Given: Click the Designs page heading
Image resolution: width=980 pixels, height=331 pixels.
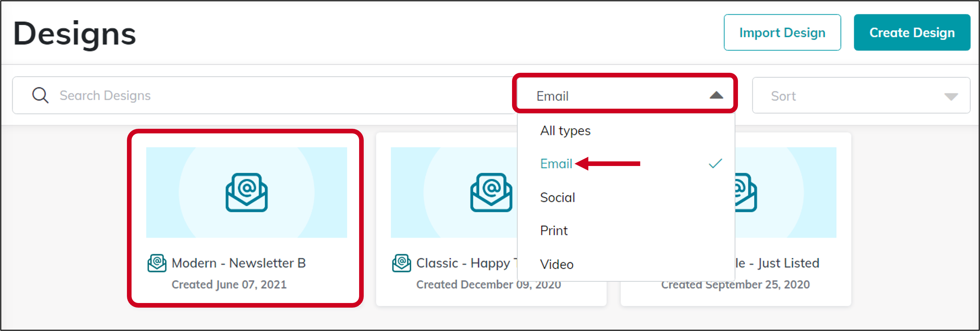Looking at the screenshot, I should pos(75,34).
